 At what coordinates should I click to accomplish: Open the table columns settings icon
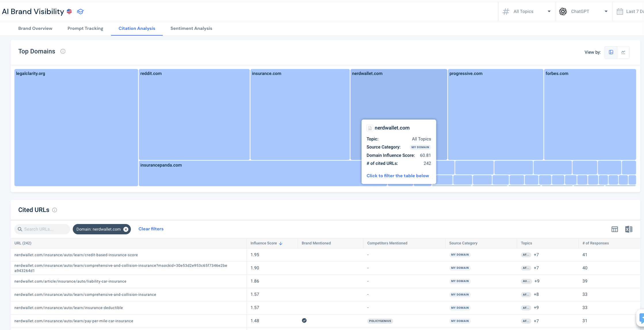pyautogui.click(x=615, y=229)
